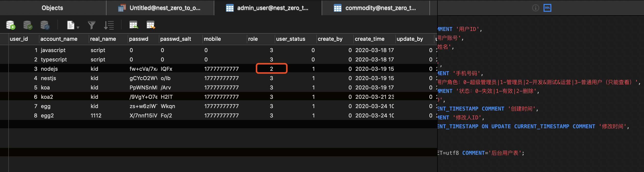The width and height of the screenshot is (644, 172).
Task: Click DDL comment '修改时间' in right panel
Action: [612, 126]
